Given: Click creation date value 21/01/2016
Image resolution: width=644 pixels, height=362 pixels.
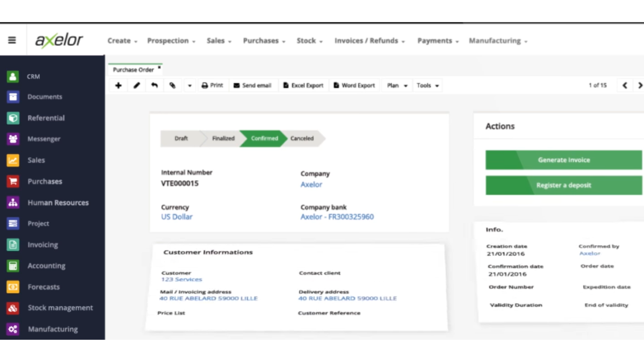Looking at the screenshot, I should pos(506,254).
